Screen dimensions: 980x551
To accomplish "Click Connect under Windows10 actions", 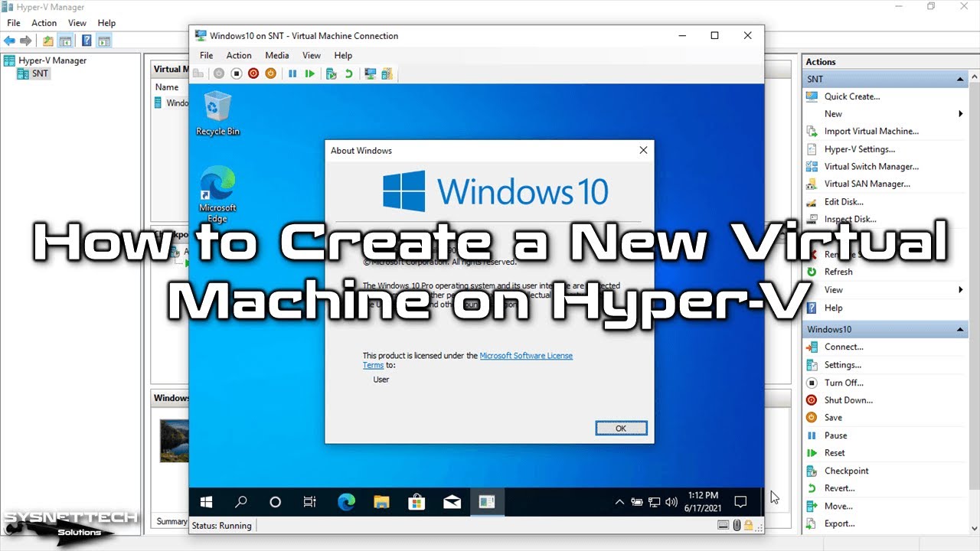I will [844, 347].
